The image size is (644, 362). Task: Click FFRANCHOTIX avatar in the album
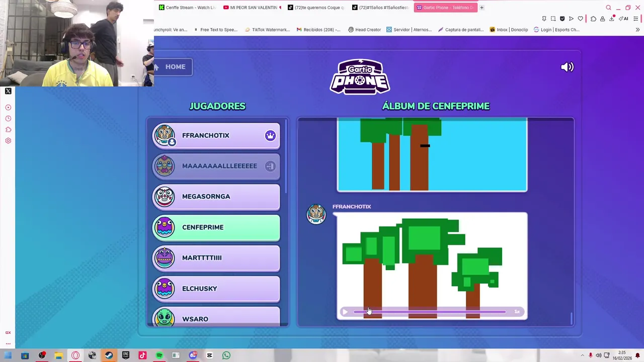(316, 214)
